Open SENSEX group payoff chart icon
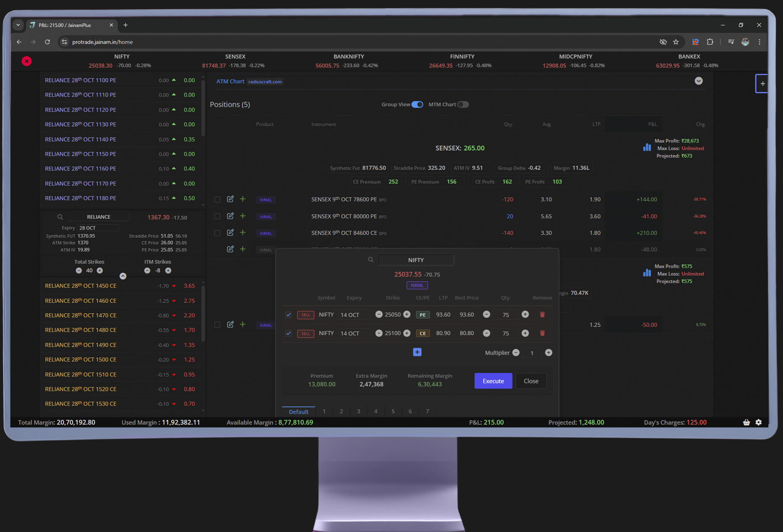This screenshot has width=783, height=532. click(x=647, y=148)
